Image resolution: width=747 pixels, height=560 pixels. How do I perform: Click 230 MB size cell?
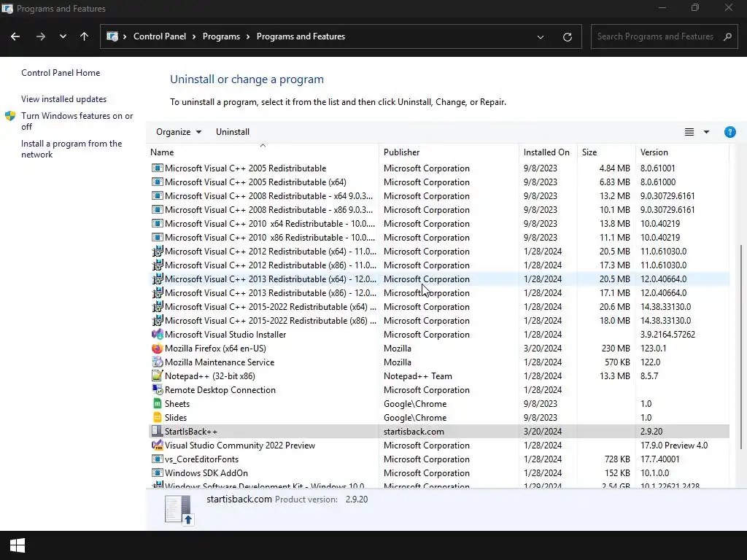616,348
